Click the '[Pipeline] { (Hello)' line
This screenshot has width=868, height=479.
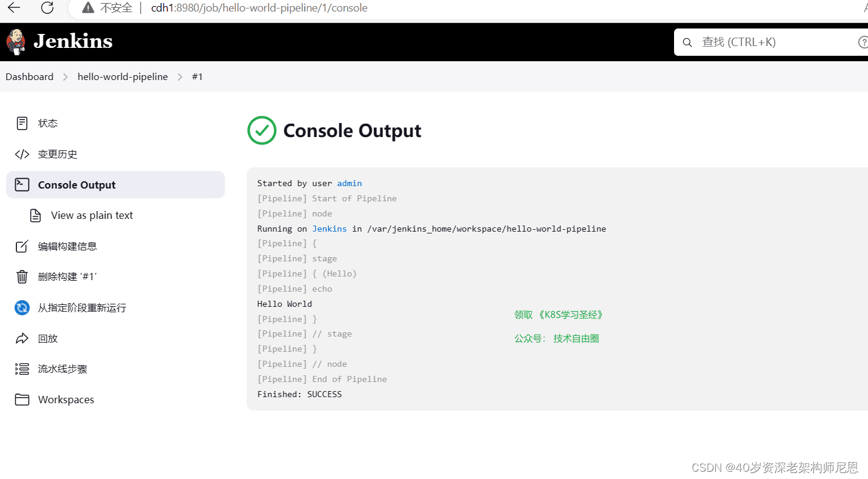click(x=307, y=273)
